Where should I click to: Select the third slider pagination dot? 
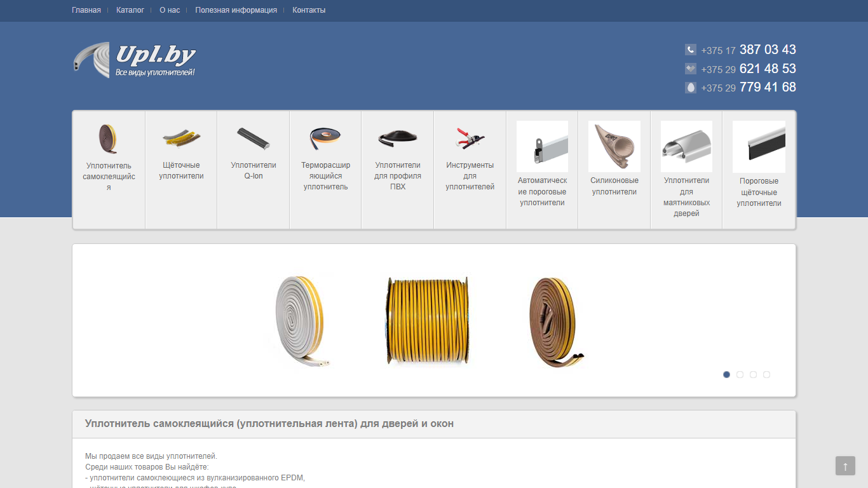click(753, 374)
